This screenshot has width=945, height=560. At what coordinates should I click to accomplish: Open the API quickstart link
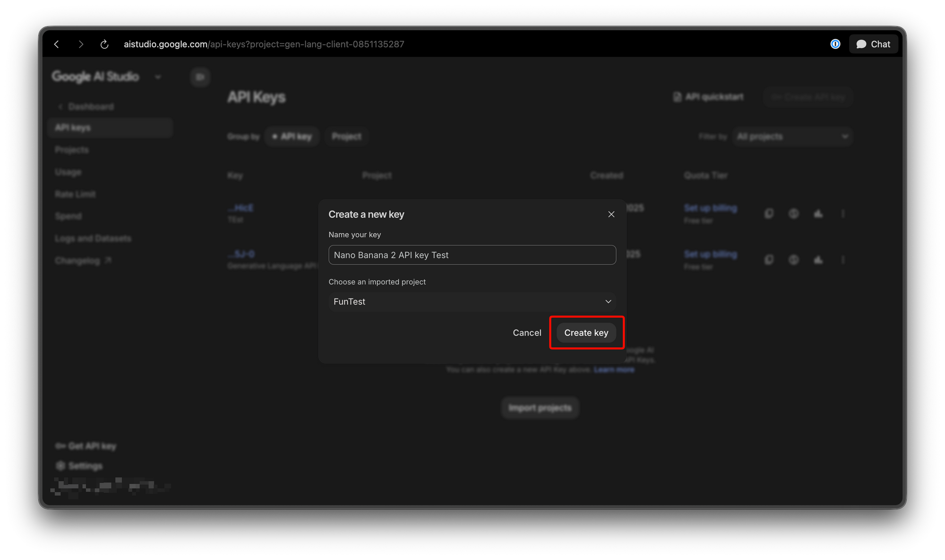coord(708,97)
